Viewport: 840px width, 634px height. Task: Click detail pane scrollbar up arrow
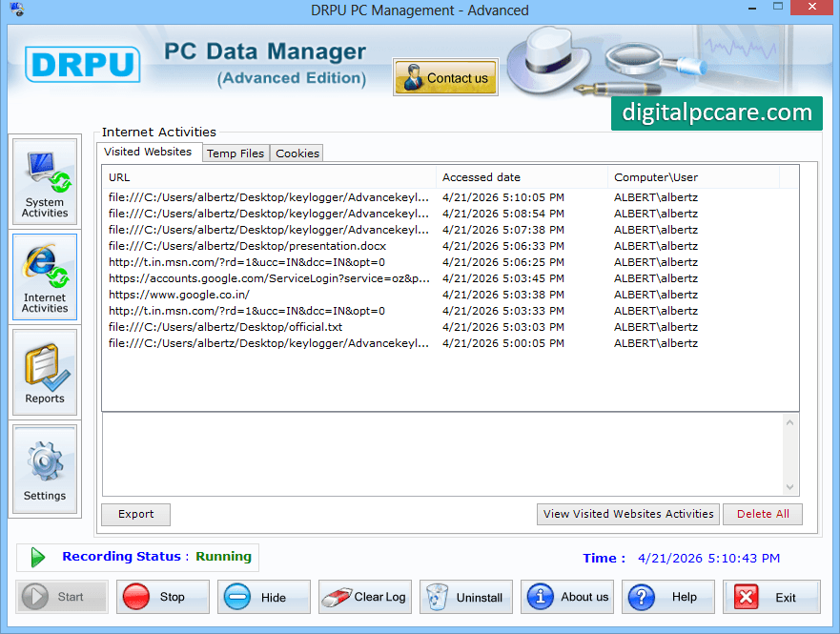tap(789, 422)
